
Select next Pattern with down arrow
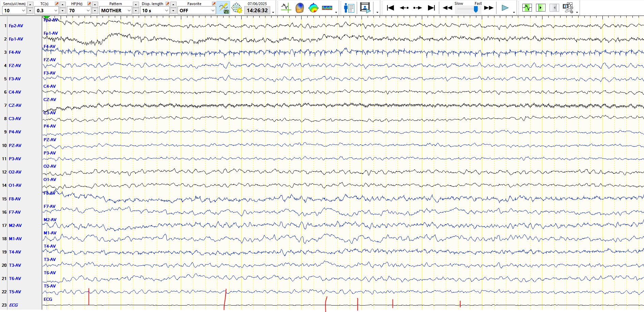click(136, 11)
